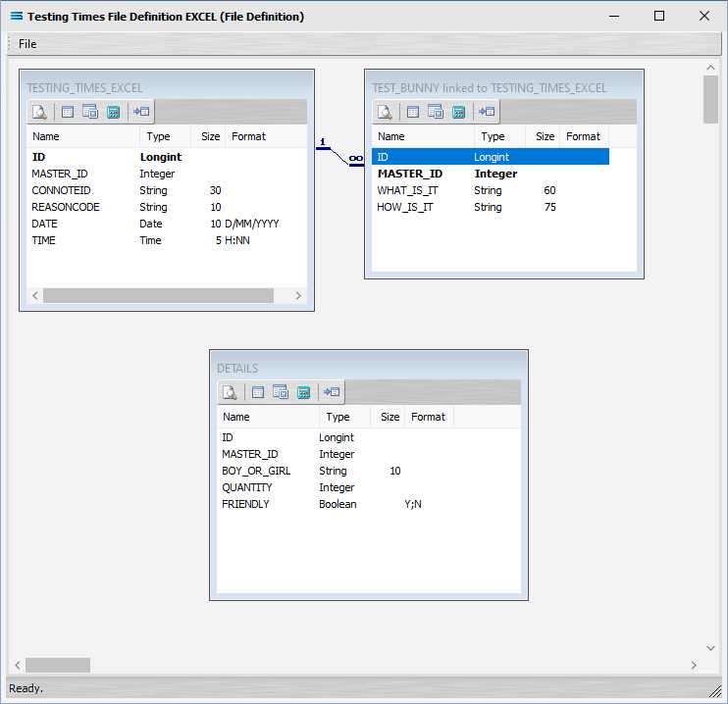Select highlighted ID row in TEST_BUNNY
This screenshot has width=728, height=704.
(x=491, y=157)
